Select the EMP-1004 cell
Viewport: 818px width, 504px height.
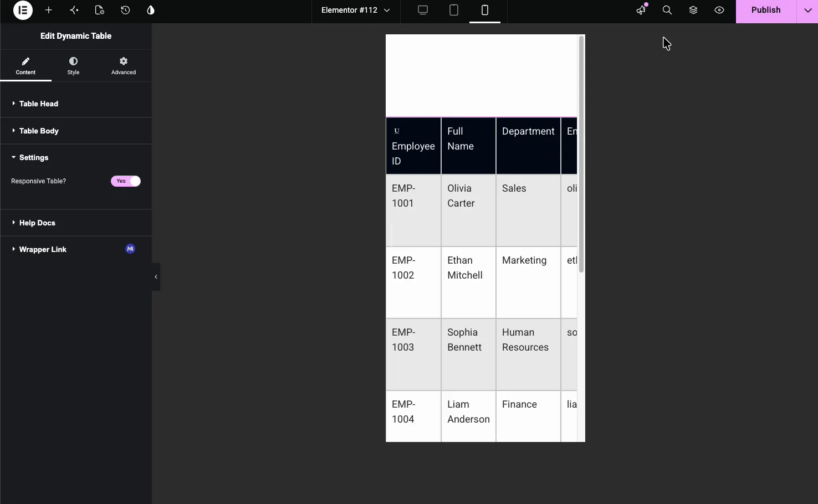click(x=413, y=416)
